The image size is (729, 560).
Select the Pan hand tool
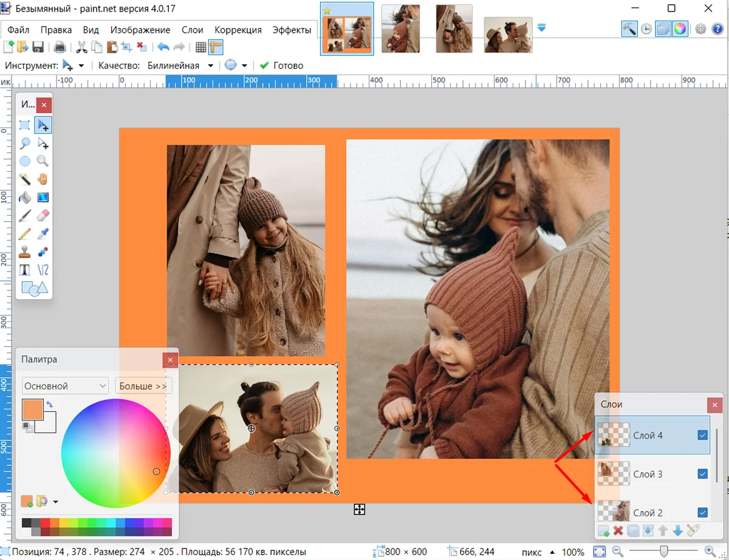[x=43, y=179]
